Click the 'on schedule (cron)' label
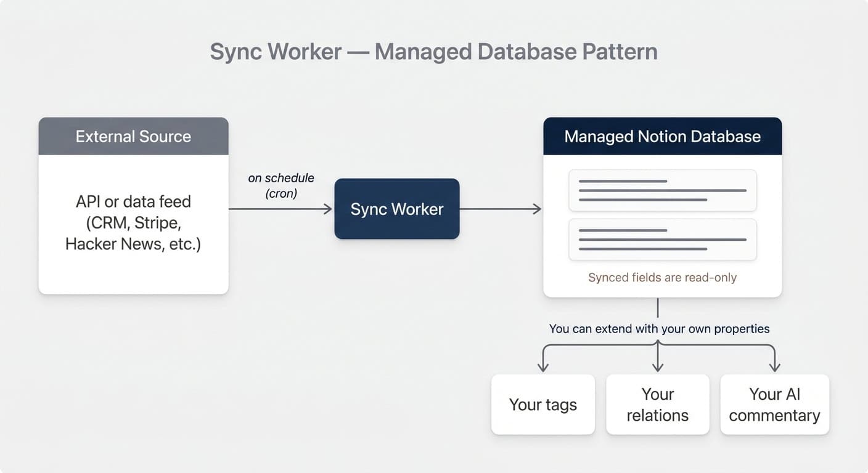This screenshot has width=868, height=473. coord(281,185)
